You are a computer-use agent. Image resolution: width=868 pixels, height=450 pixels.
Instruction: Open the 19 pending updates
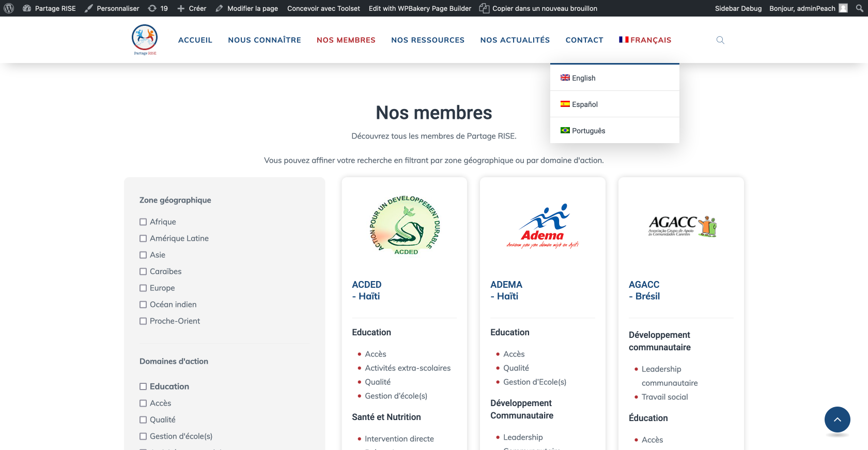158,8
